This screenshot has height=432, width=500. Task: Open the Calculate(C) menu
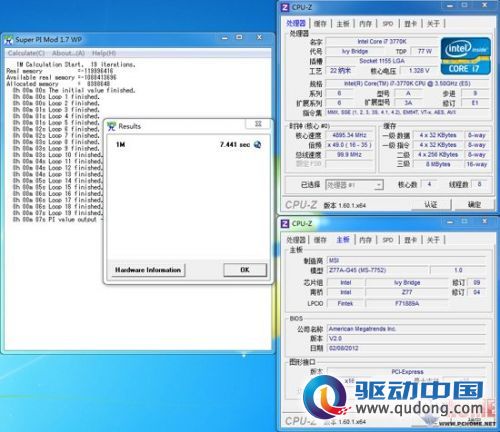click(x=26, y=53)
